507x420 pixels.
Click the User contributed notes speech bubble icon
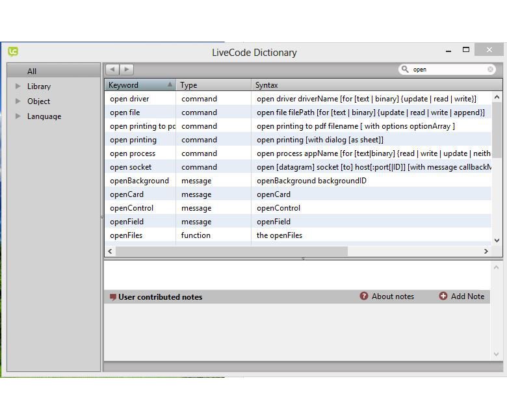[112, 297]
